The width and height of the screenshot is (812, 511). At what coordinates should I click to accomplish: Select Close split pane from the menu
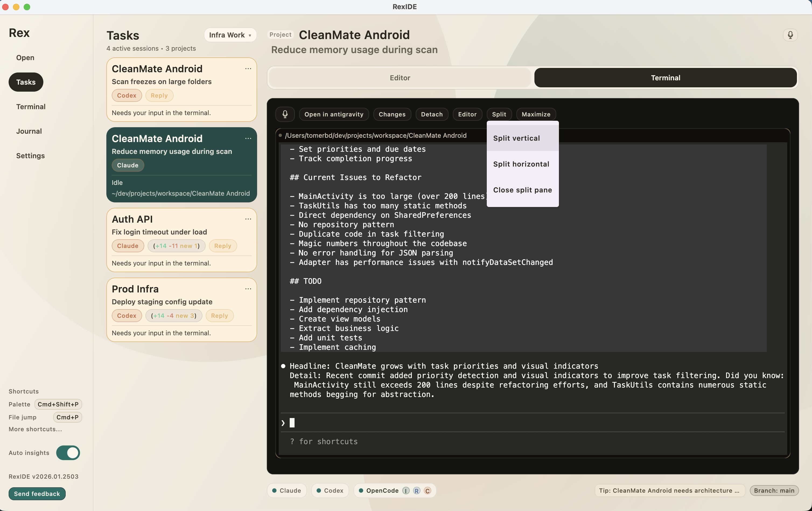[522, 190]
